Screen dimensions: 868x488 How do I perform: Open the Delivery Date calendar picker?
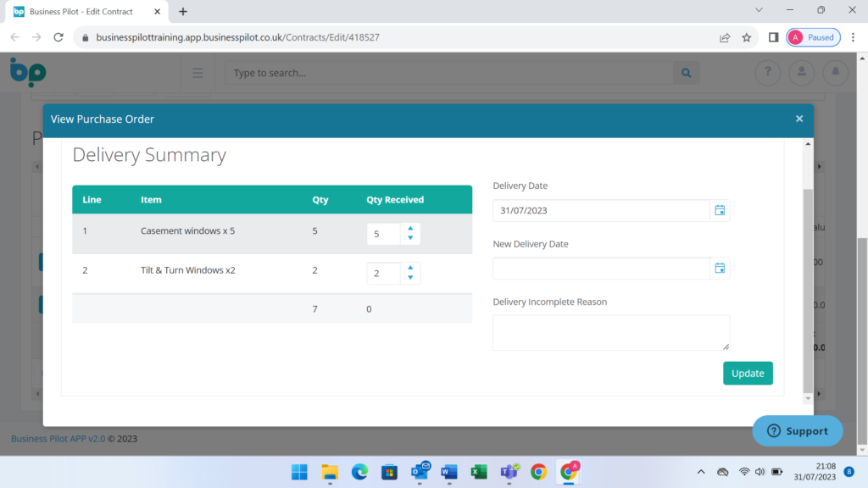click(719, 210)
